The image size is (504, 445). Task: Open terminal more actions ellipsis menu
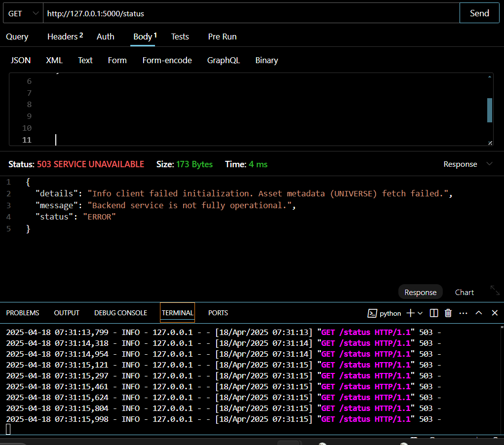463,313
